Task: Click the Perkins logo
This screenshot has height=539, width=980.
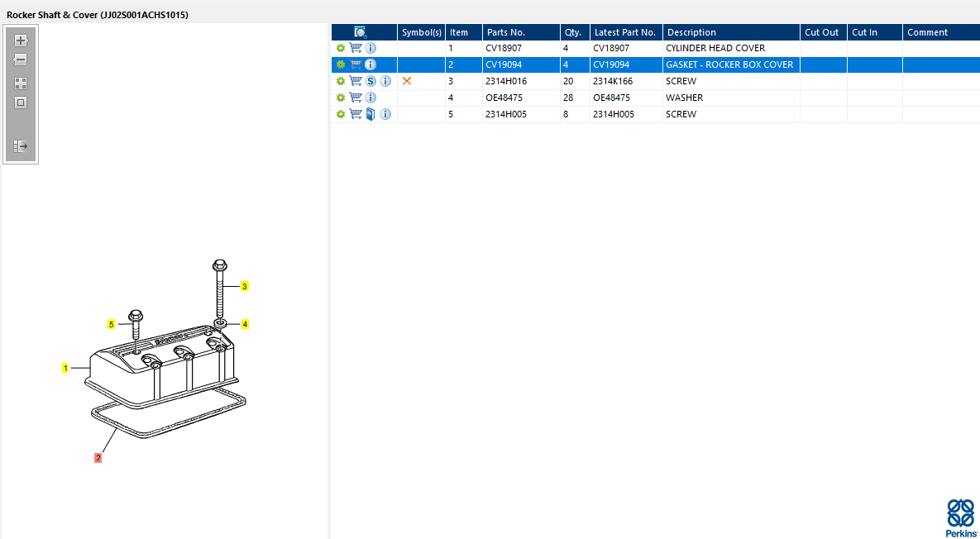Action: point(961,518)
